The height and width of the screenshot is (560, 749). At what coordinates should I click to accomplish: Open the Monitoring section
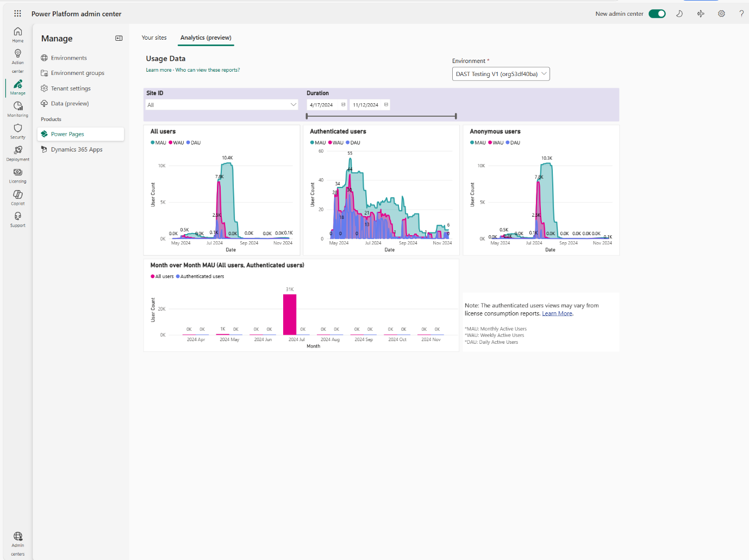[17, 107]
